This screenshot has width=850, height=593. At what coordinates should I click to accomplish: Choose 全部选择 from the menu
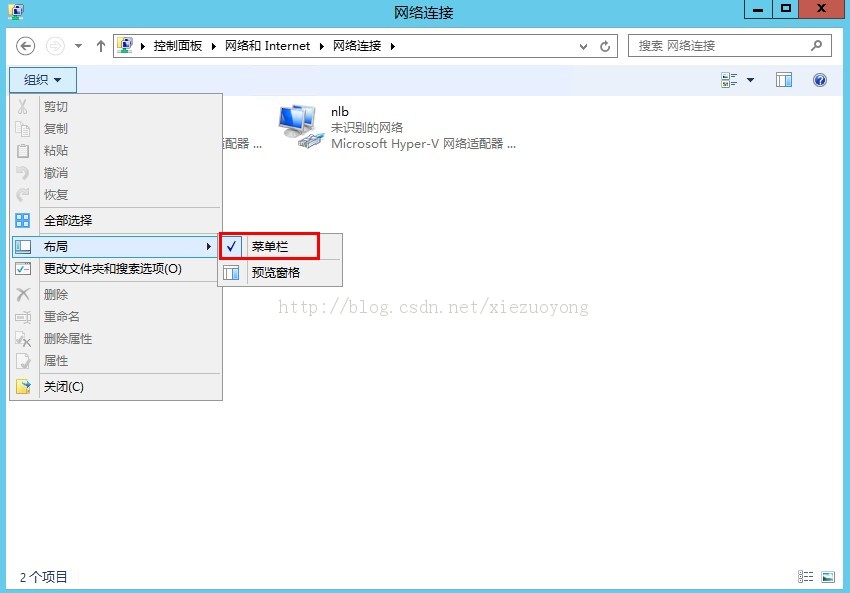click(116, 221)
